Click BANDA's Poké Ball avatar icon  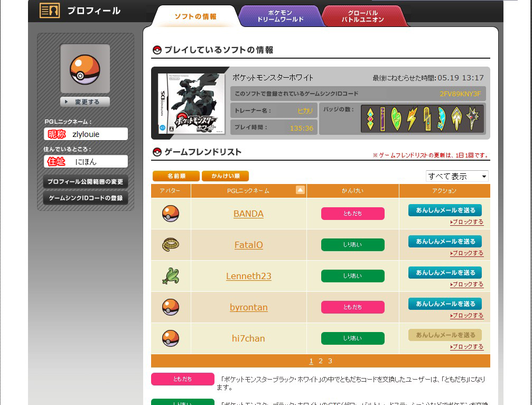tap(170, 214)
